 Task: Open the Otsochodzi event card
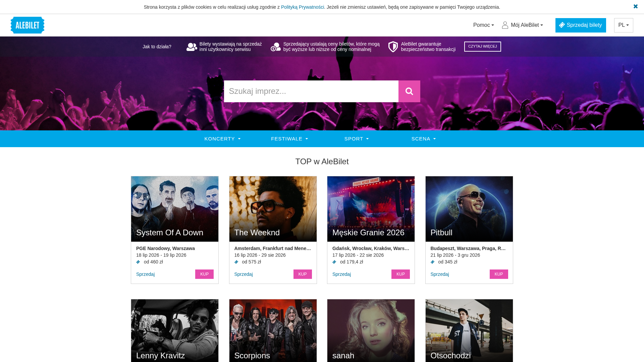coord(469,330)
